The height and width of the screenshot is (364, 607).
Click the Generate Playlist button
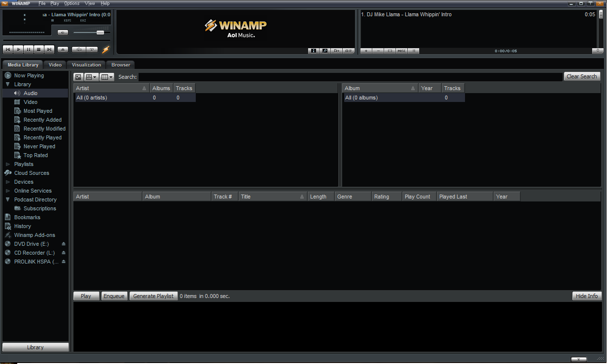point(153,296)
